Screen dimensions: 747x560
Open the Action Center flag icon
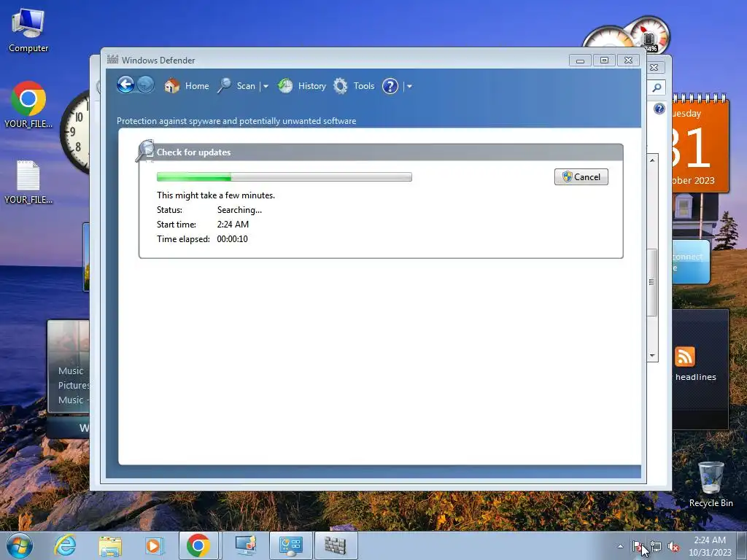[x=638, y=547]
